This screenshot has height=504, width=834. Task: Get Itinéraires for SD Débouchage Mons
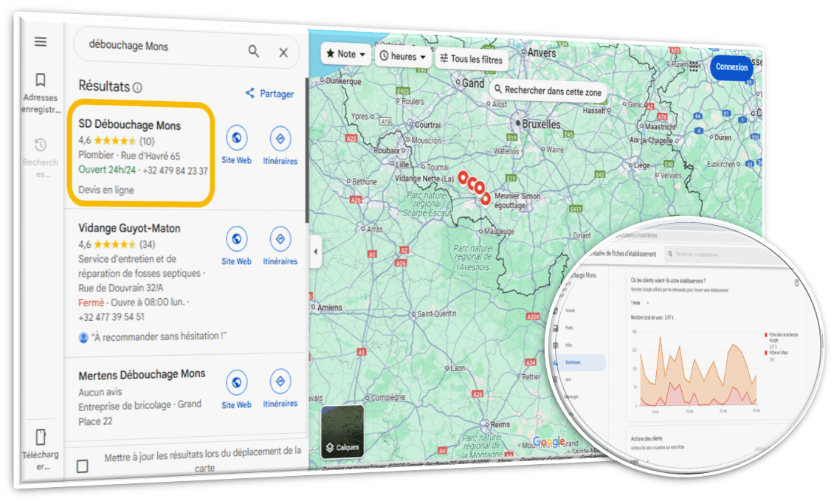[x=280, y=139]
